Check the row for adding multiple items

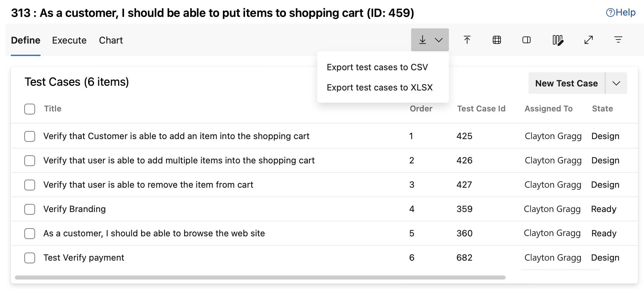30,161
